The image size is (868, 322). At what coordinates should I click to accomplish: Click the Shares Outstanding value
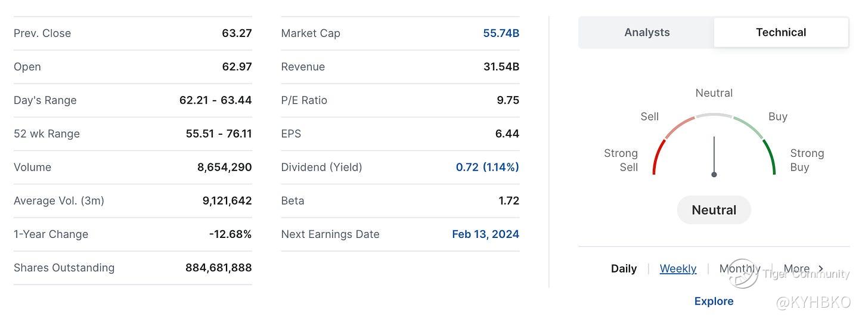(x=218, y=268)
